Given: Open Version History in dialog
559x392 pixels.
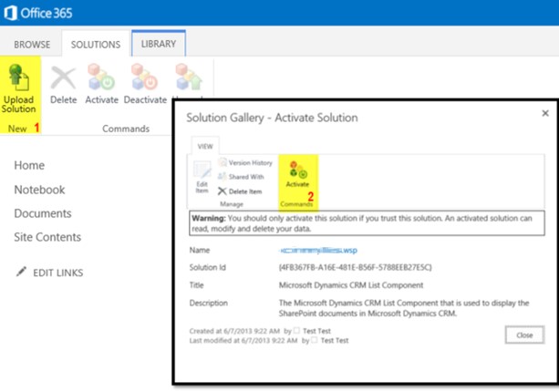Looking at the screenshot, I should [x=245, y=163].
